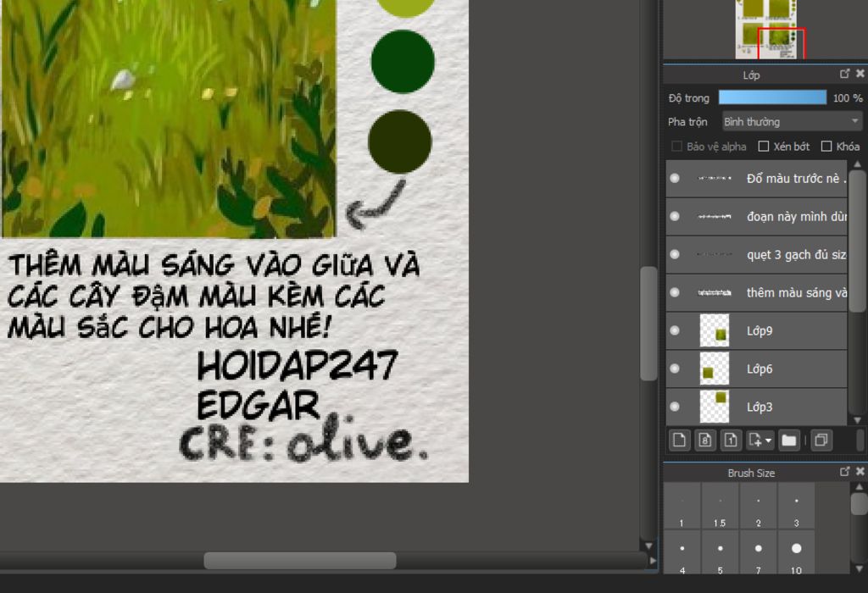
Task: Click the 'CRE: olive.' handwritten text
Action: (x=304, y=439)
